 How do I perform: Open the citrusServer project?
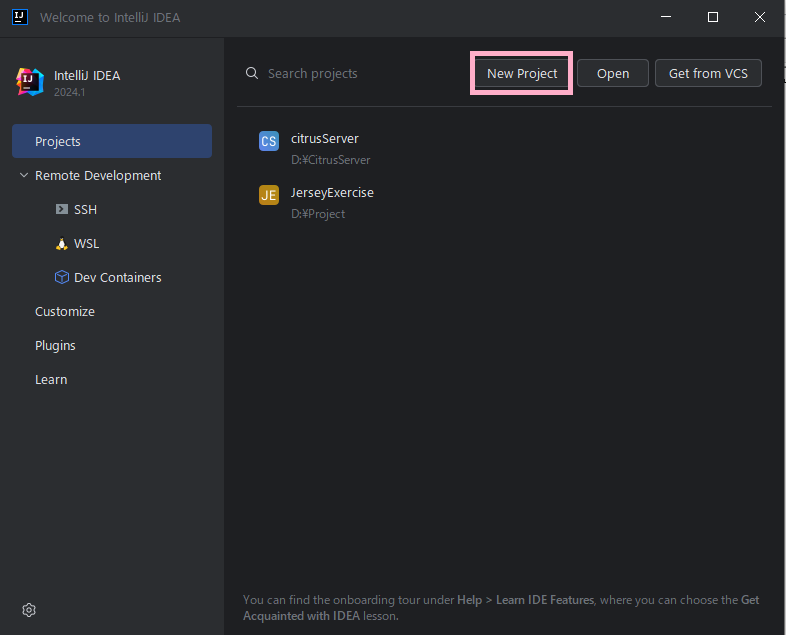(x=324, y=138)
